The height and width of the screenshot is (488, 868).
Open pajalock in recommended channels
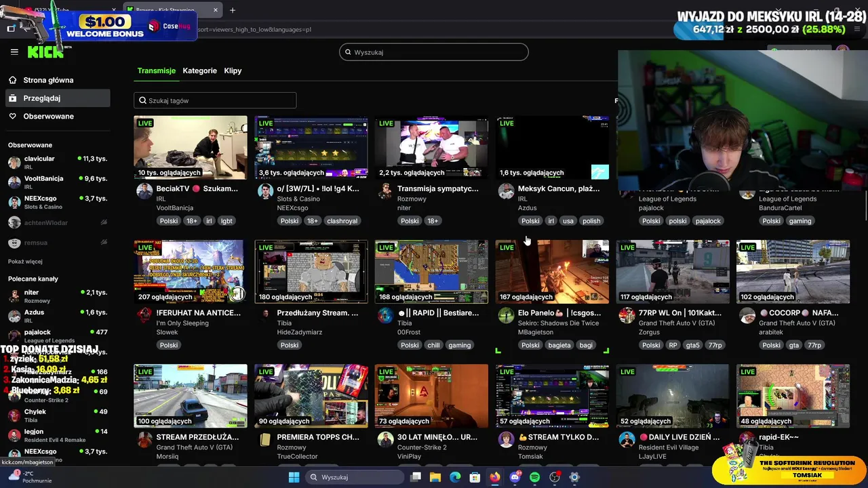click(58, 335)
